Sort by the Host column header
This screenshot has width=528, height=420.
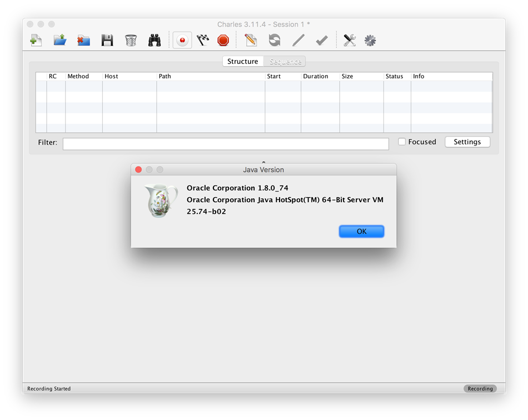[129, 77]
